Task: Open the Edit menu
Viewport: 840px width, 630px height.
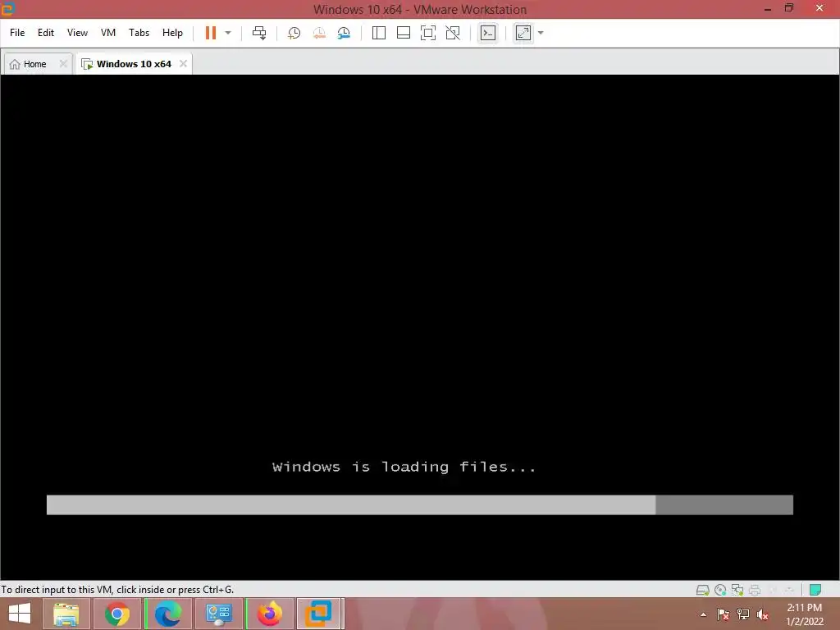Action: tap(46, 33)
